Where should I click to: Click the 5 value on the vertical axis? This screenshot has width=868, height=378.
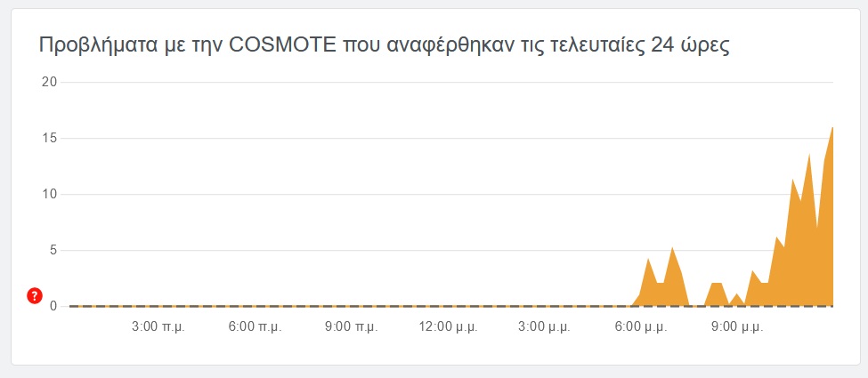click(x=53, y=250)
